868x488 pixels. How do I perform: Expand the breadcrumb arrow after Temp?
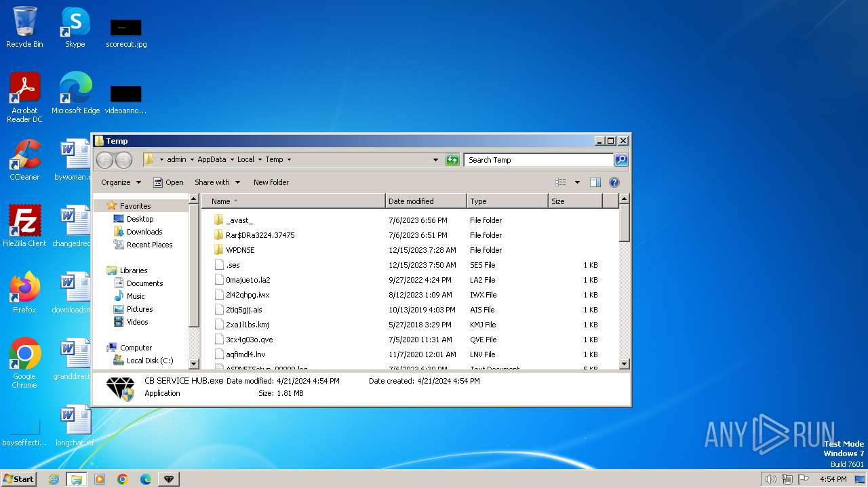(x=289, y=160)
